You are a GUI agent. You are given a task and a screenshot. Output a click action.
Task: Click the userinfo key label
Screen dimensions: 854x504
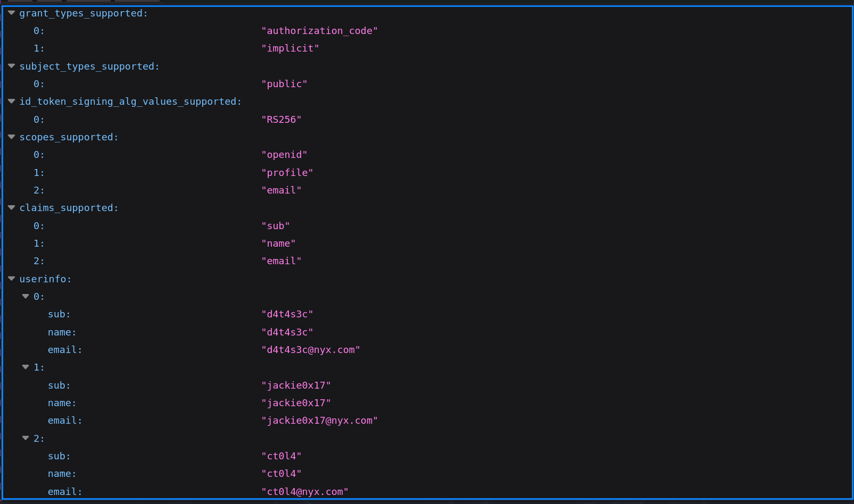(x=45, y=279)
